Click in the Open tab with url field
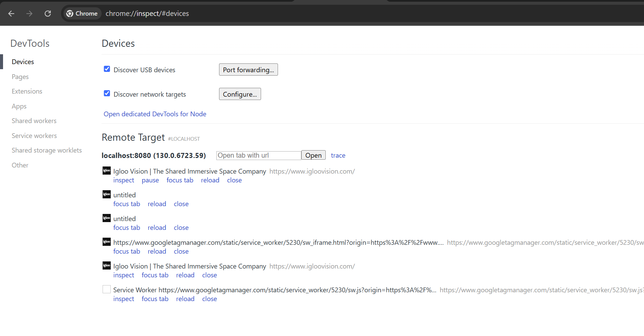The image size is (644, 336). (x=258, y=155)
